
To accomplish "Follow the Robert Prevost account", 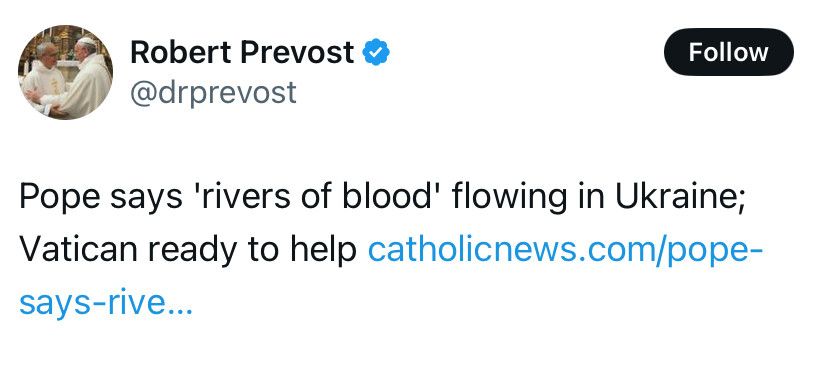I will tap(729, 52).
